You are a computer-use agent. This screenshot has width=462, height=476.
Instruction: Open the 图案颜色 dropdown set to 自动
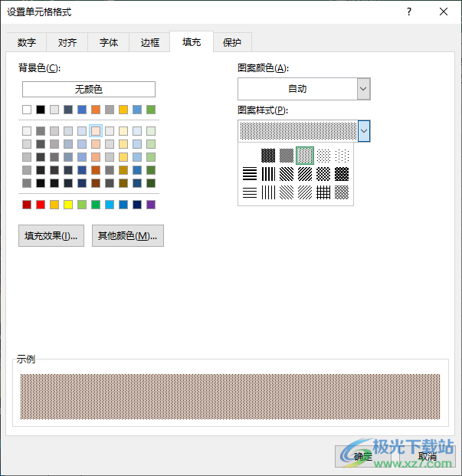303,89
